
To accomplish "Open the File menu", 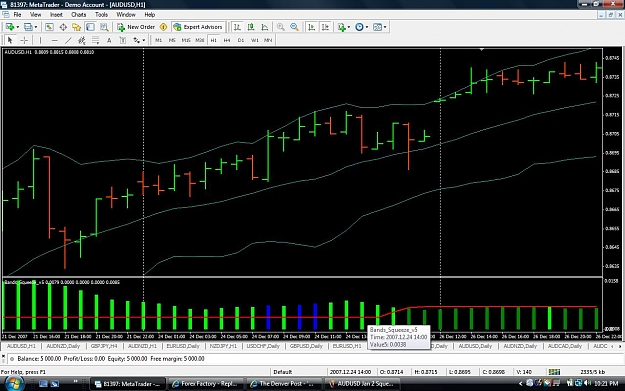I will coord(17,14).
